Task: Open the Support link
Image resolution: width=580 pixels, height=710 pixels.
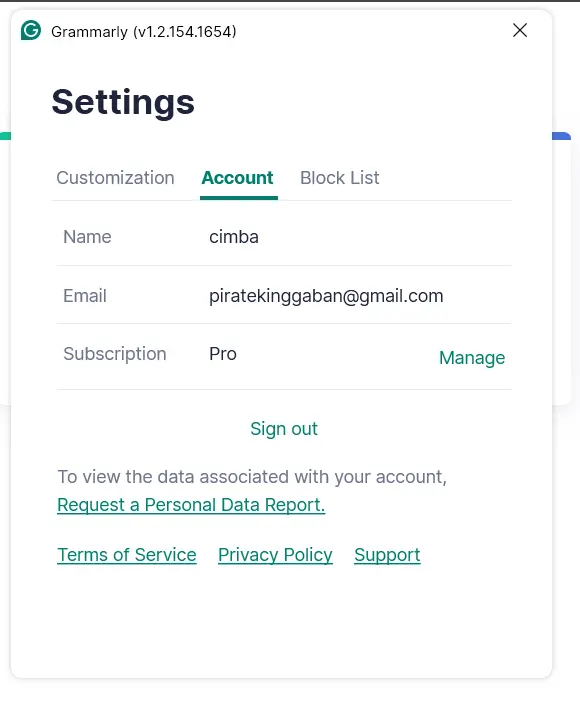Action: pos(387,555)
